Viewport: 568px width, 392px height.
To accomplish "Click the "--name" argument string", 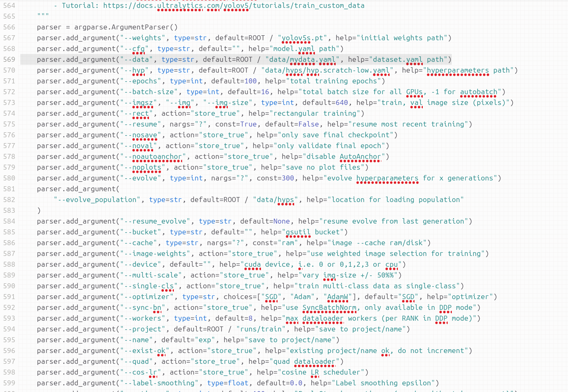I will pyautogui.click(x=137, y=340).
